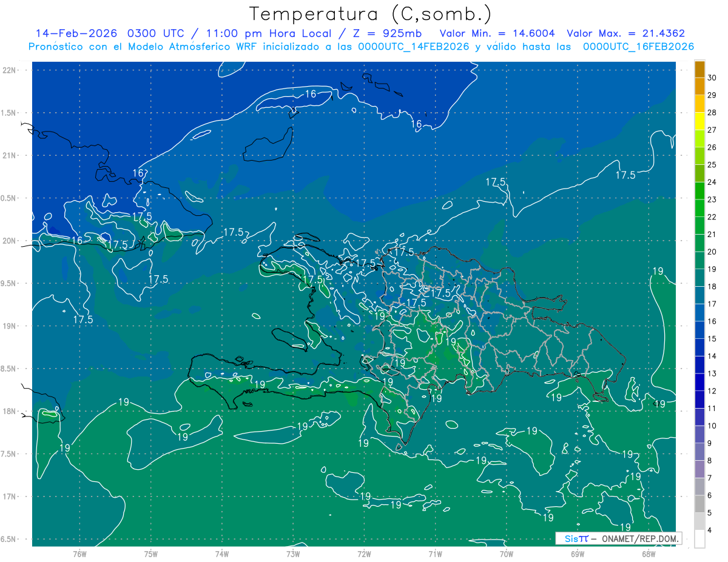Viewport: 728px width, 562px height.
Task: Pick the legend color between 25 and 26
Action: click(x=699, y=156)
